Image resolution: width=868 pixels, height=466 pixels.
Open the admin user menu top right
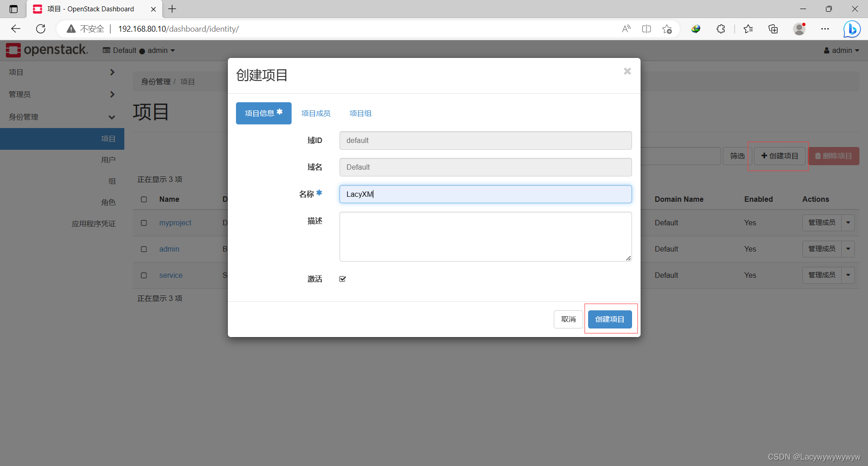tap(841, 50)
